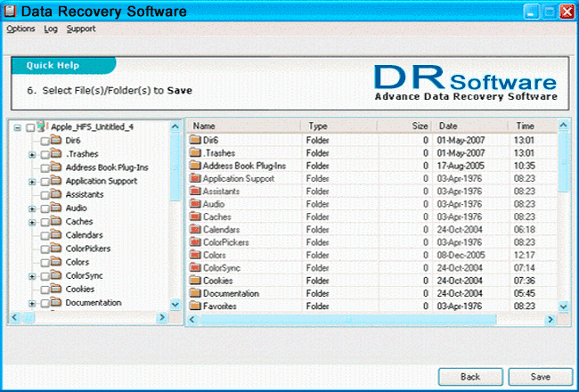Select the Documentation folder icon in file list
Image resolution: width=579 pixels, height=392 pixels.
click(196, 294)
